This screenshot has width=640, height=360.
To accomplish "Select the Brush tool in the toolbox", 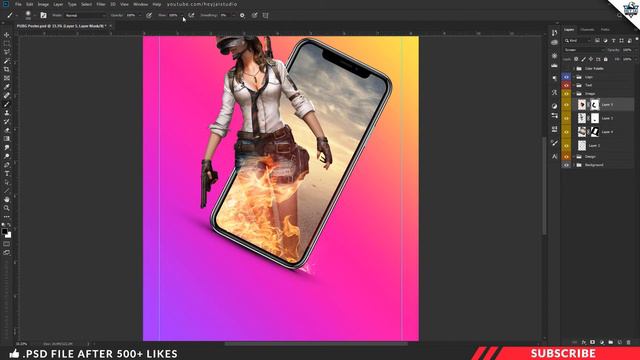I will (x=7, y=104).
